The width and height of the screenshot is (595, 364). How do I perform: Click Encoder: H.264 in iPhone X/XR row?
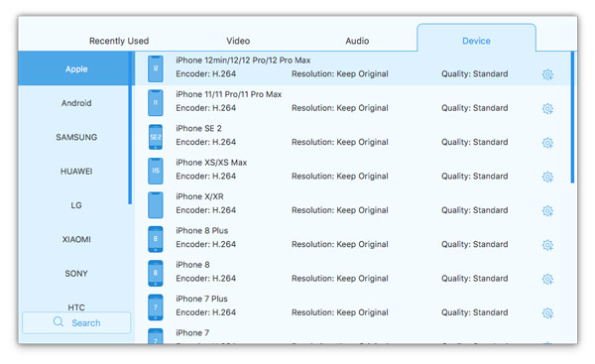pyautogui.click(x=205, y=210)
